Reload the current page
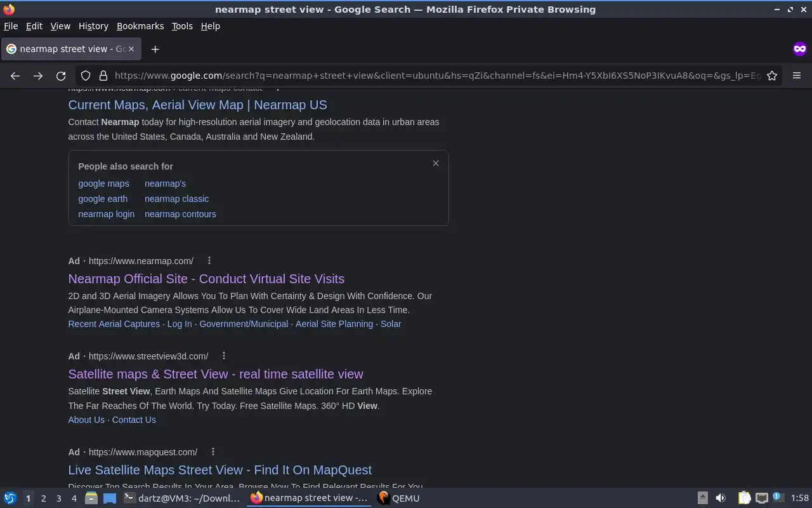This screenshot has width=812, height=508. tap(61, 76)
